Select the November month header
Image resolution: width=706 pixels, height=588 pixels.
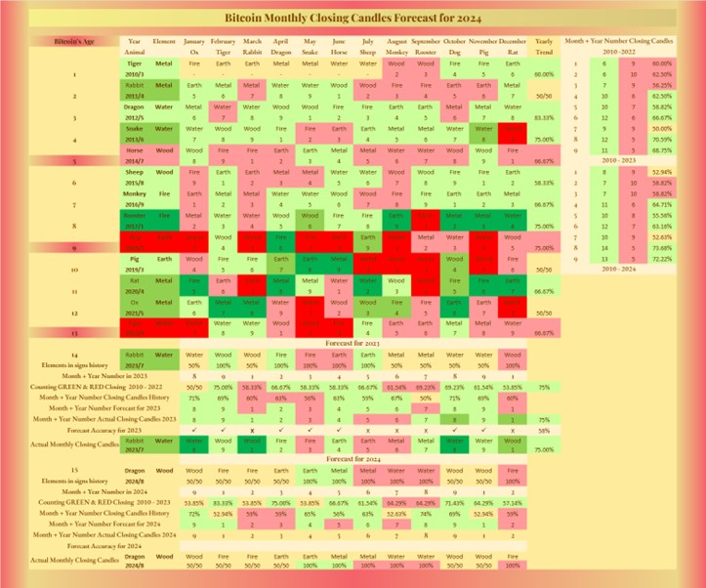[483, 41]
